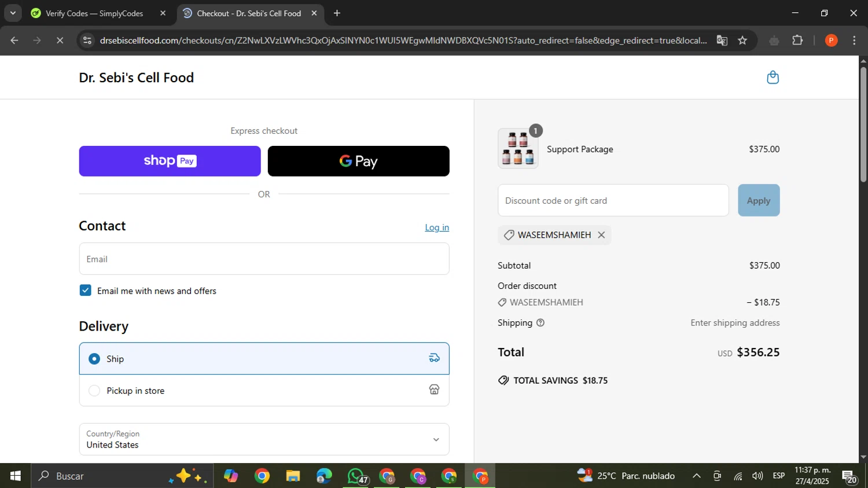Click the Dr. Sebi's Cell Food store title
The image size is (868, 488).
pyautogui.click(x=137, y=78)
